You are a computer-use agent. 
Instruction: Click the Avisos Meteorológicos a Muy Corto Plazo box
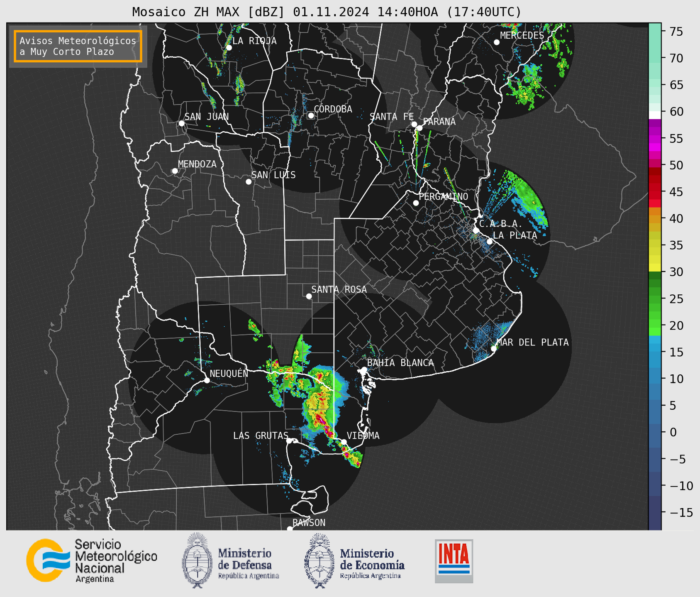tap(78, 46)
